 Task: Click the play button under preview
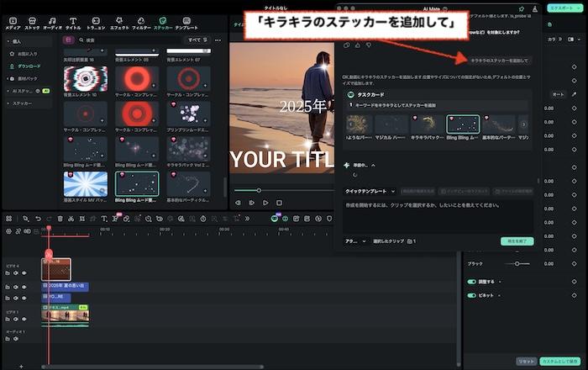click(265, 203)
